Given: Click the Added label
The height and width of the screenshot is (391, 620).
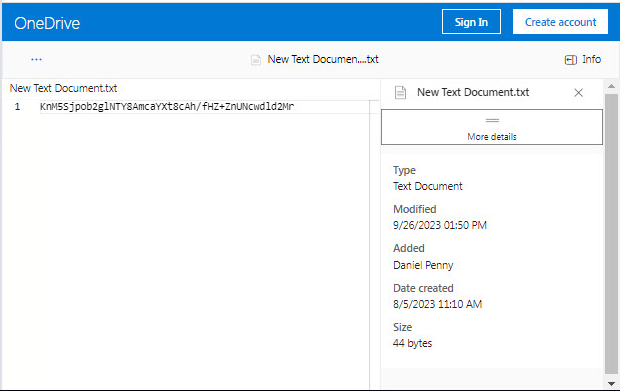Looking at the screenshot, I should 408,248.
